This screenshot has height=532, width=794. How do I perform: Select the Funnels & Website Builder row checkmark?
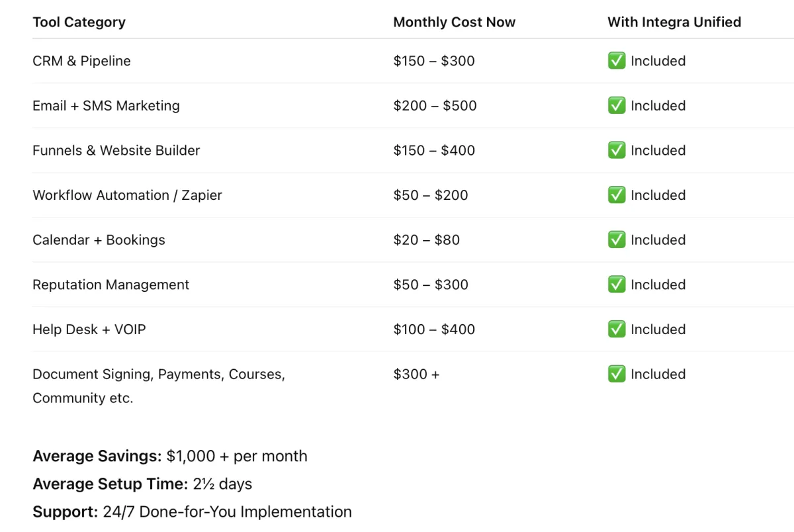pyautogui.click(x=616, y=150)
